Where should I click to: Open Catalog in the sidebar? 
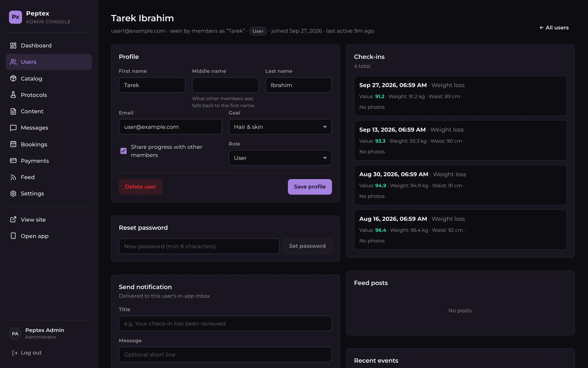(49, 78)
